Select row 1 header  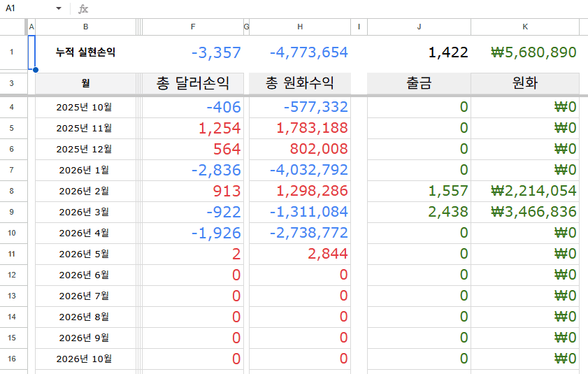[12, 52]
